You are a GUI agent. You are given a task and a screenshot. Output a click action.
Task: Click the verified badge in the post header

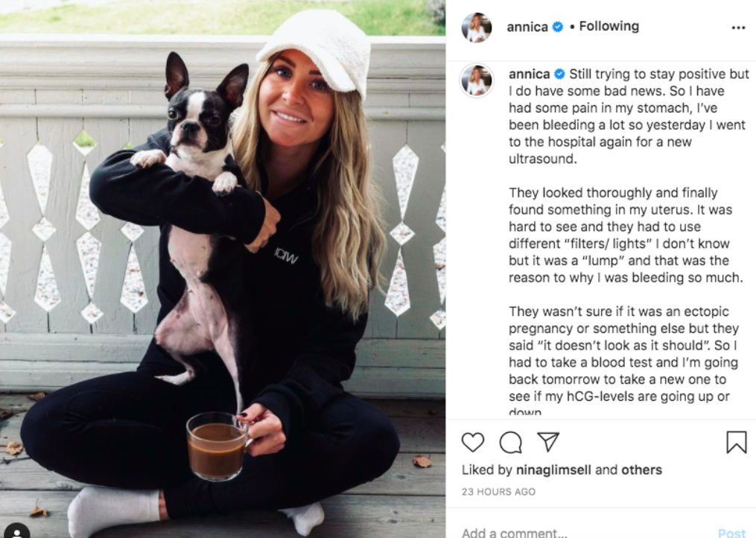(557, 27)
